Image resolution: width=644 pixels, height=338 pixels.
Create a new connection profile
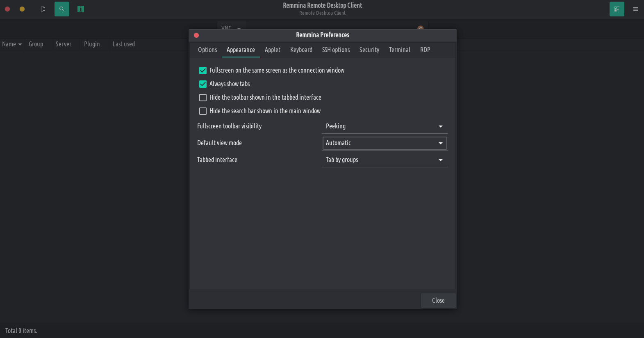point(43,9)
